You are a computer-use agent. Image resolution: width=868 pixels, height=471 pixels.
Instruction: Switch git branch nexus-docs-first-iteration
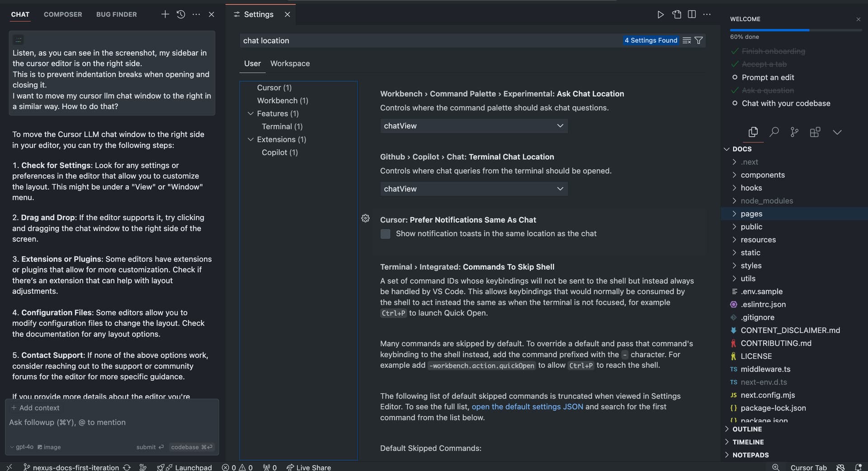tap(71, 467)
